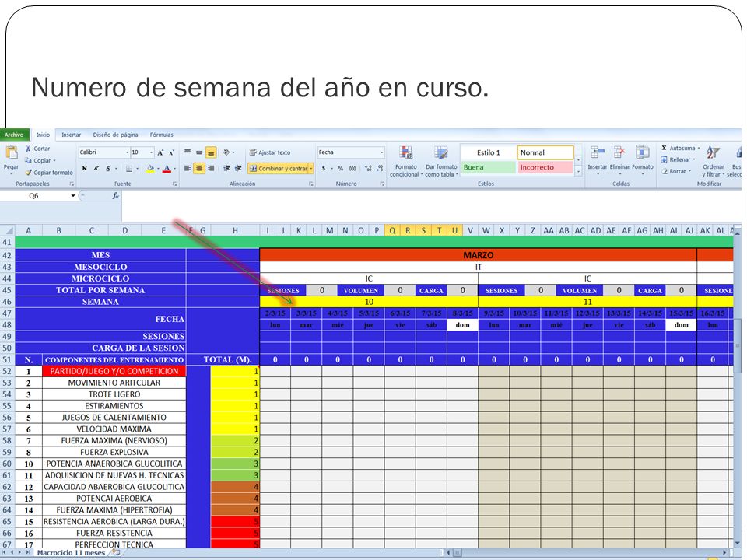Apply the Incorrecto cell style
This screenshot has width=747, height=560.
pyautogui.click(x=545, y=167)
